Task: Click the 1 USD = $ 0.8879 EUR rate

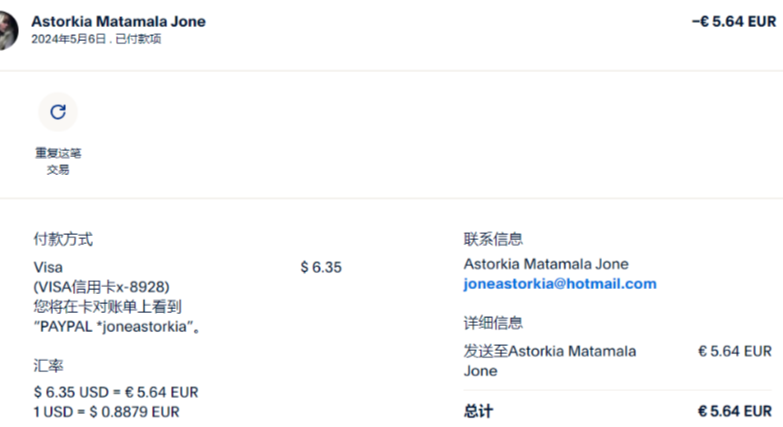Action: (x=107, y=411)
